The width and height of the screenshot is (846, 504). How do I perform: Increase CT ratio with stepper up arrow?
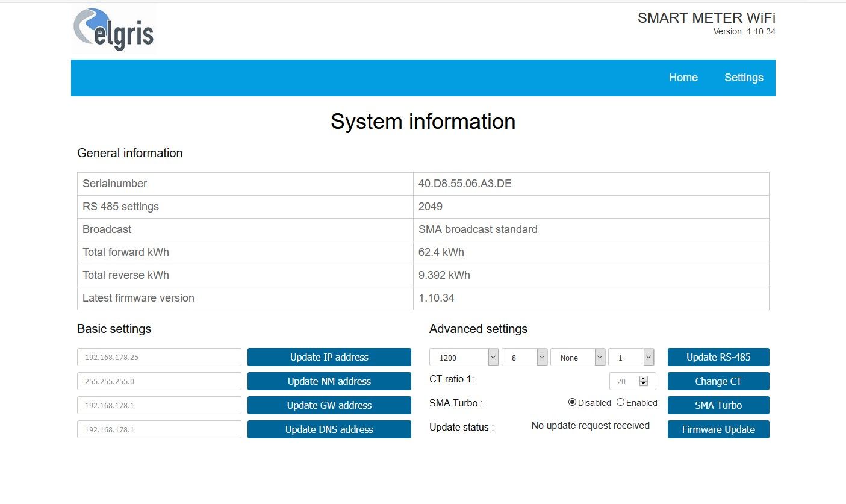[x=643, y=379]
